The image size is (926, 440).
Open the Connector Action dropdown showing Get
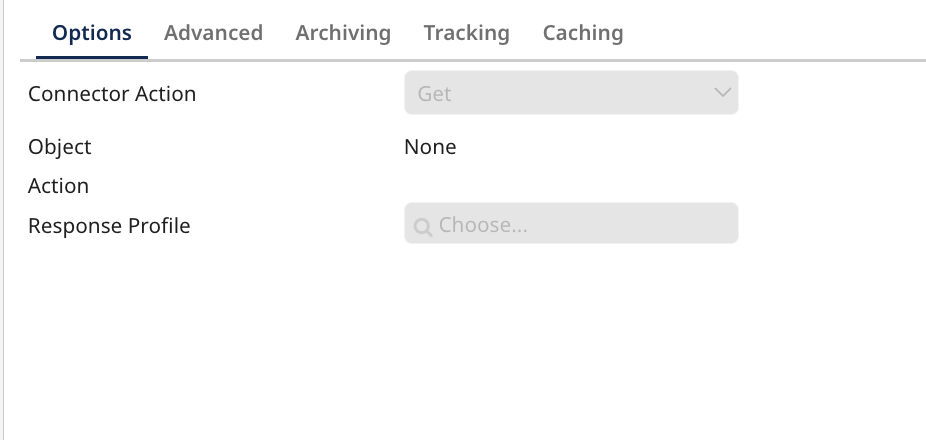pyautogui.click(x=571, y=93)
